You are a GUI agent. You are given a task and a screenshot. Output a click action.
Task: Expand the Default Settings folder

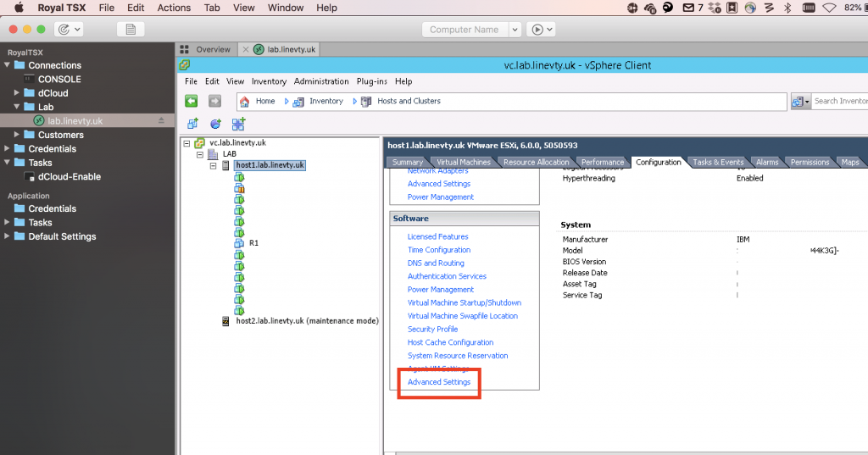(7, 236)
